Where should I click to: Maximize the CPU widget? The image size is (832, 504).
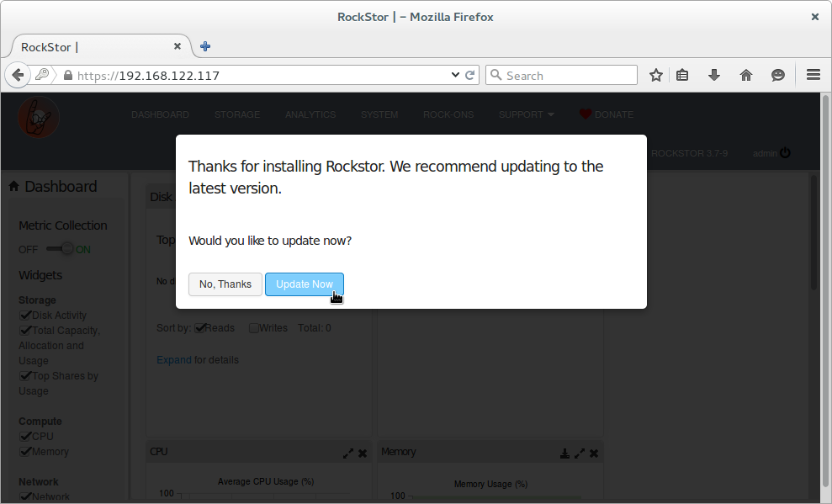pyautogui.click(x=348, y=453)
